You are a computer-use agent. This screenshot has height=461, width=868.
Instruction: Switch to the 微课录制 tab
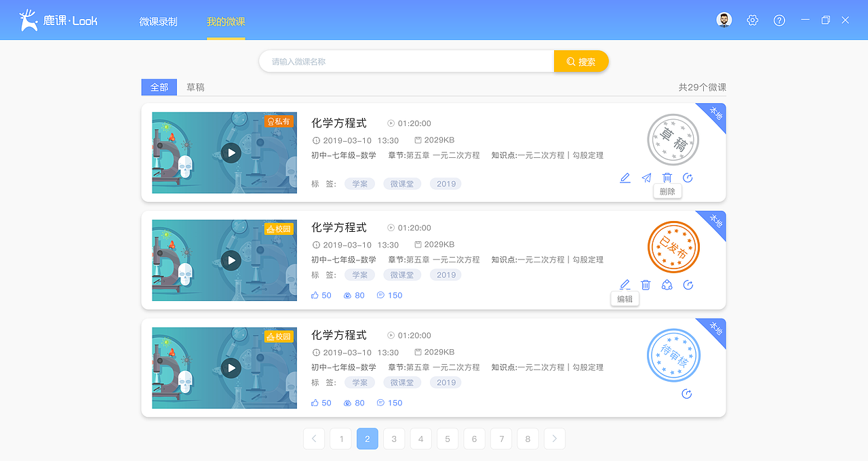pos(158,21)
